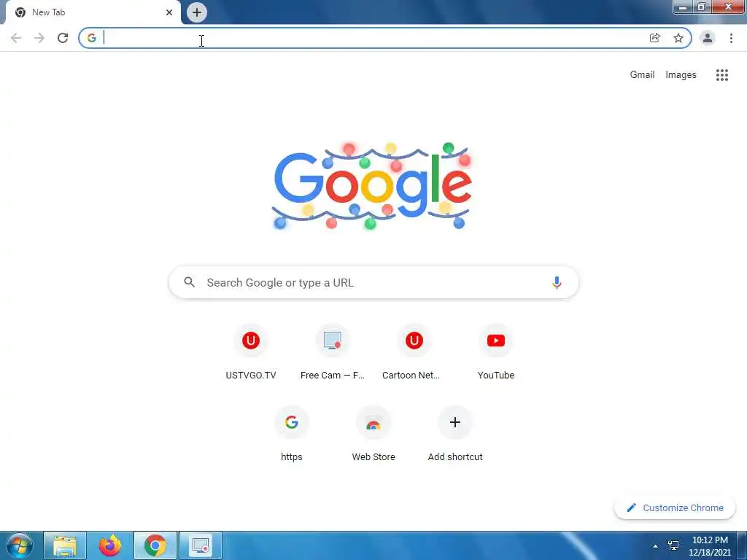
Task: Click the Add shortcut plus tile
Action: [455, 435]
